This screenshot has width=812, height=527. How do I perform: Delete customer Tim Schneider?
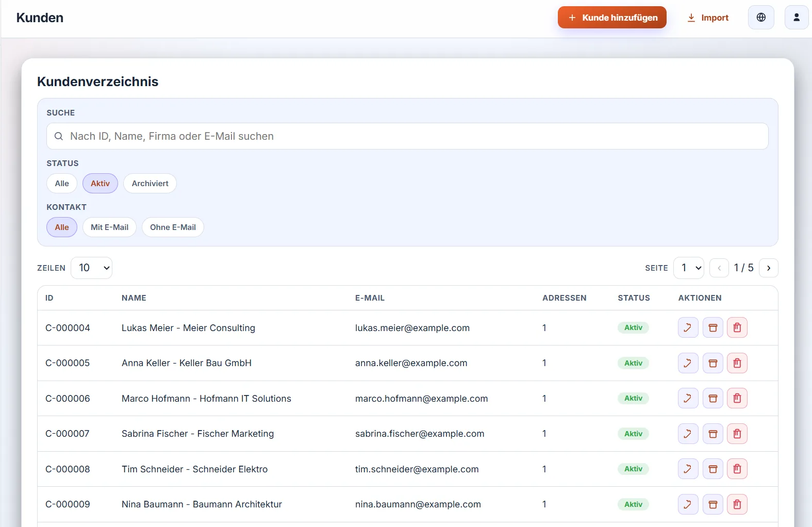[x=737, y=469]
